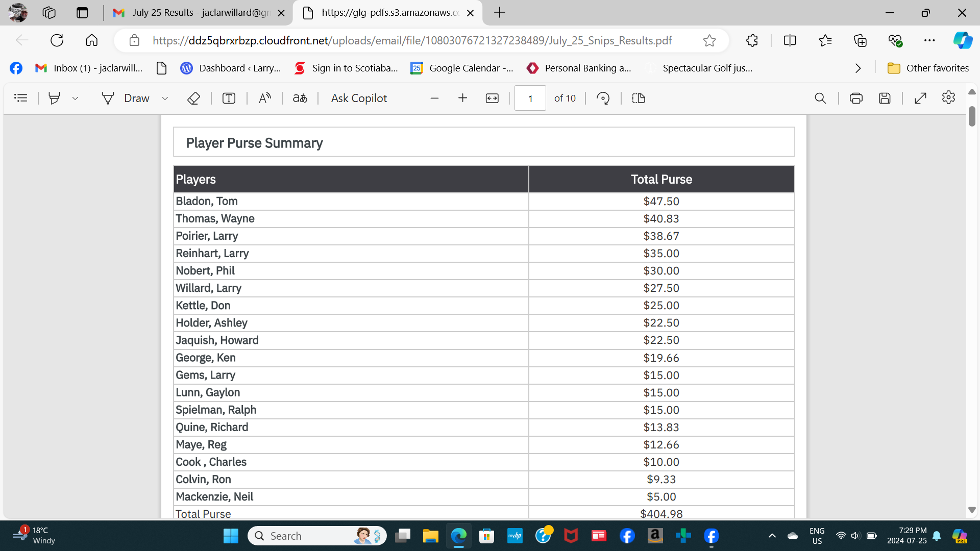Click the Translate icon in PDF toolbar
Image resolution: width=980 pixels, height=551 pixels.
tap(300, 98)
